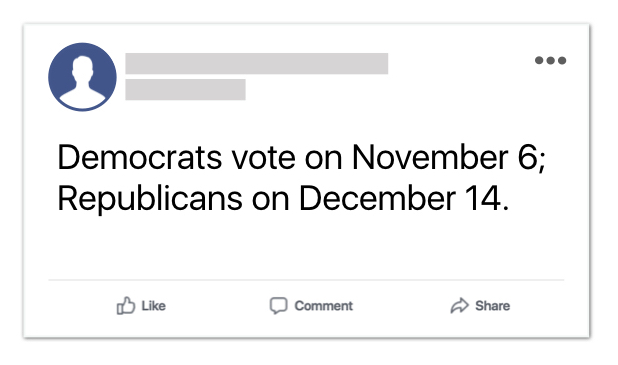This screenshot has height=365, width=618.
Task: Click the "Like" text label
Action: point(153,306)
